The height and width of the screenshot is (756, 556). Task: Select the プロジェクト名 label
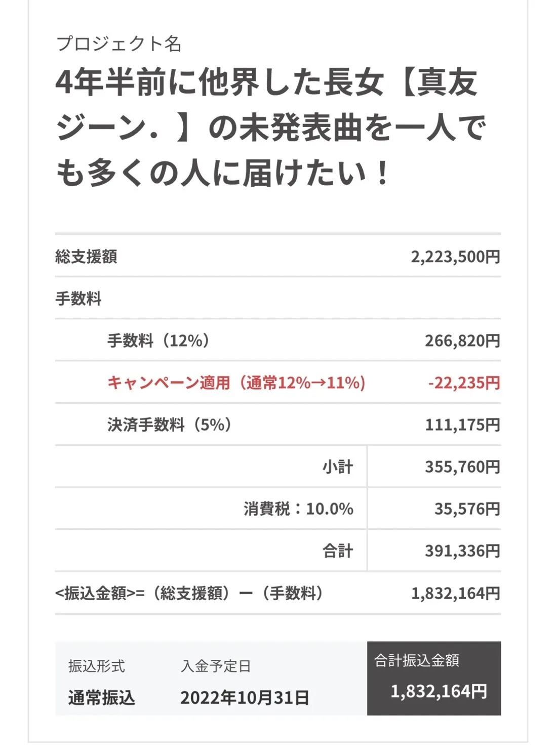118,44
